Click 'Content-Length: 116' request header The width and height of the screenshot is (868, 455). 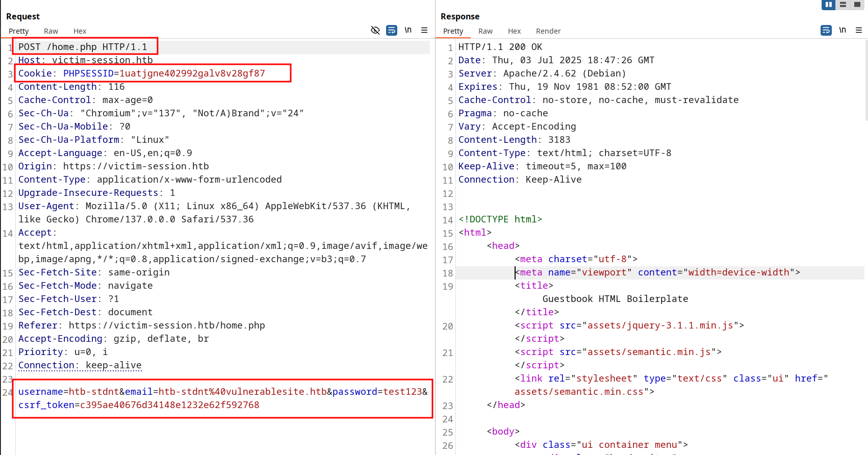pyautogui.click(x=71, y=87)
